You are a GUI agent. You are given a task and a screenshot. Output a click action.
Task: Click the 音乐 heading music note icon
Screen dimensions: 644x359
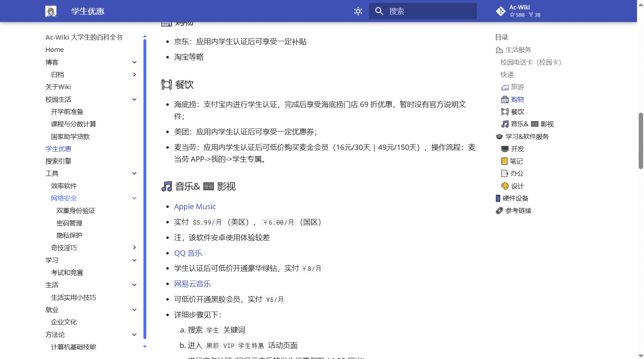(167, 187)
